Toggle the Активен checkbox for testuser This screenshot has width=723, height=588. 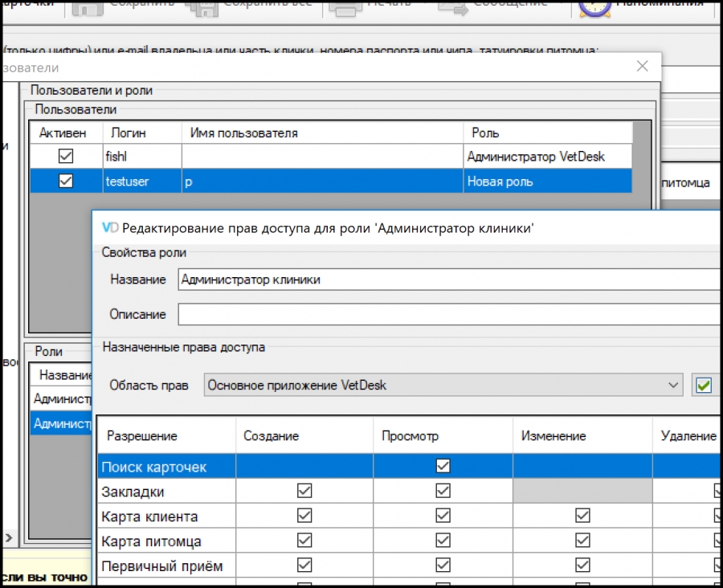66,181
